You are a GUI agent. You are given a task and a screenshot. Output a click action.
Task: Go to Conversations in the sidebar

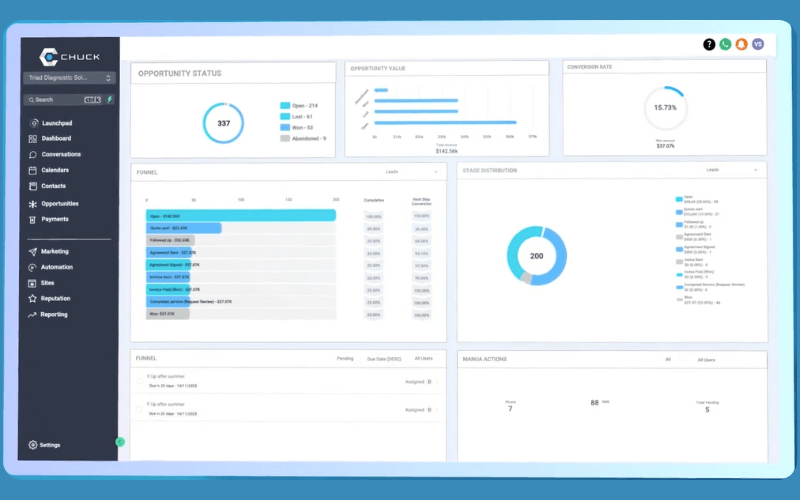[x=60, y=154]
